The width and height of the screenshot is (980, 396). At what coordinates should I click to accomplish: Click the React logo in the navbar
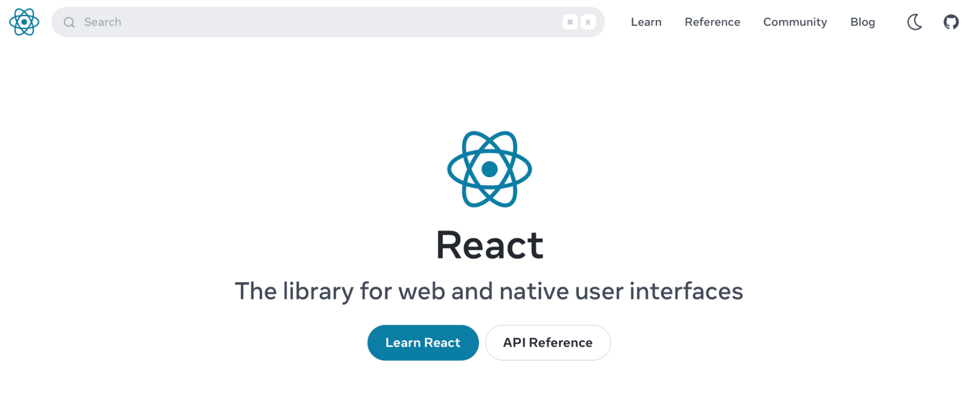[24, 22]
